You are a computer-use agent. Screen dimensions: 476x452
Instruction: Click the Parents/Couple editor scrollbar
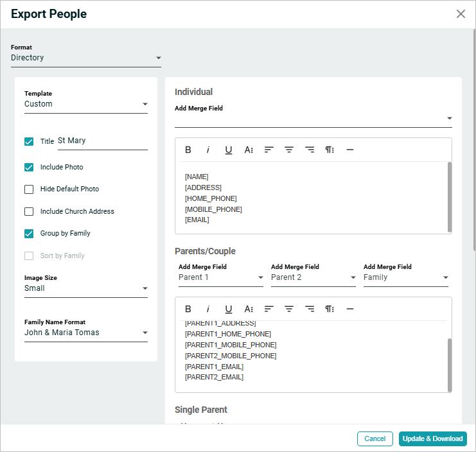(450, 365)
